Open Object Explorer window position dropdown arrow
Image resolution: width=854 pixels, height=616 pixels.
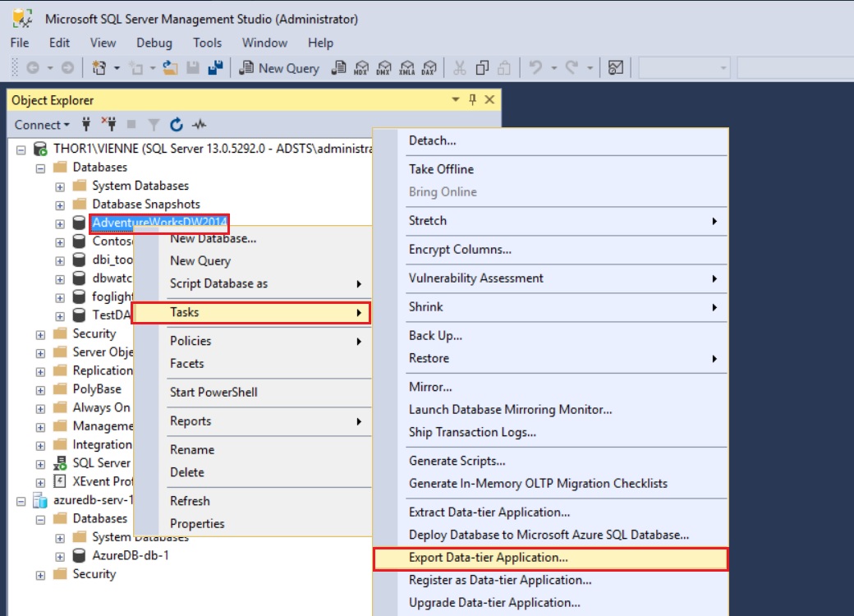[x=455, y=99]
